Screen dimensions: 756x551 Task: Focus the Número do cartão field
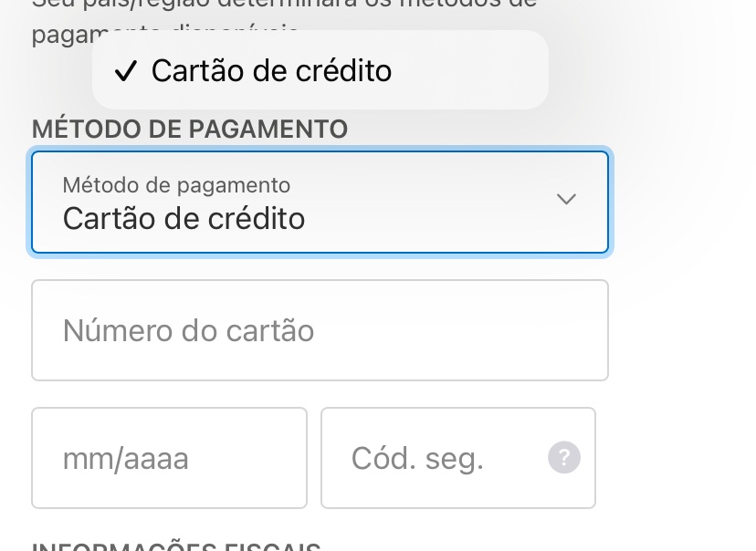[320, 330]
